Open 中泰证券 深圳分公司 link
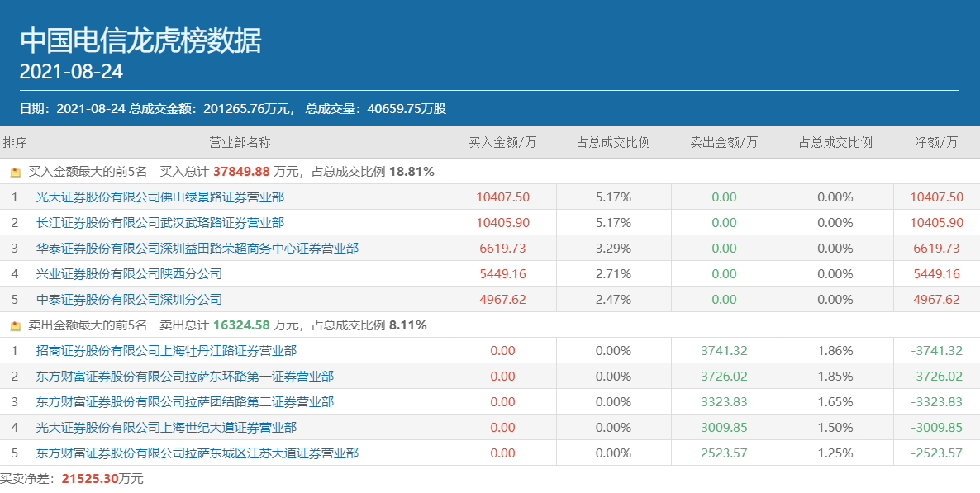 click(x=129, y=300)
